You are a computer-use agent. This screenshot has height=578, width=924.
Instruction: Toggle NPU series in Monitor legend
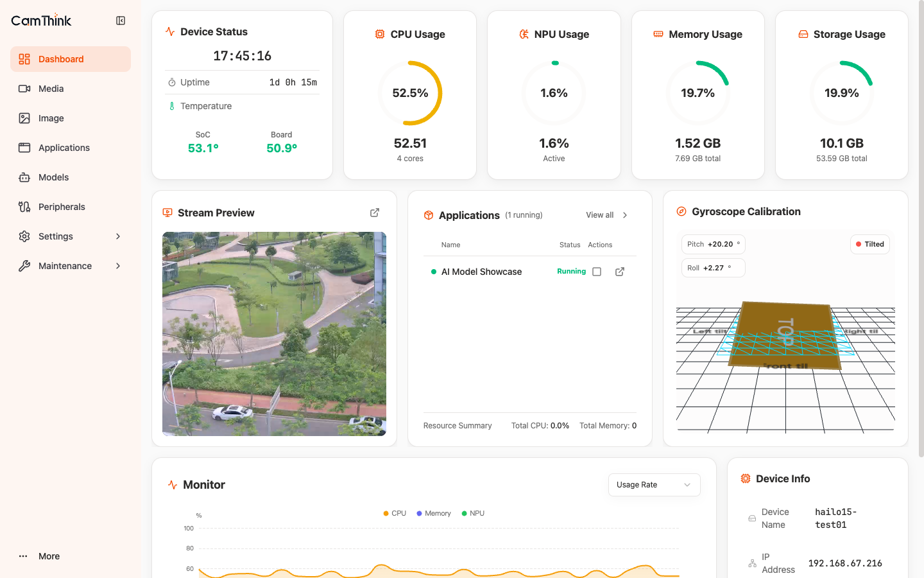[x=474, y=513]
